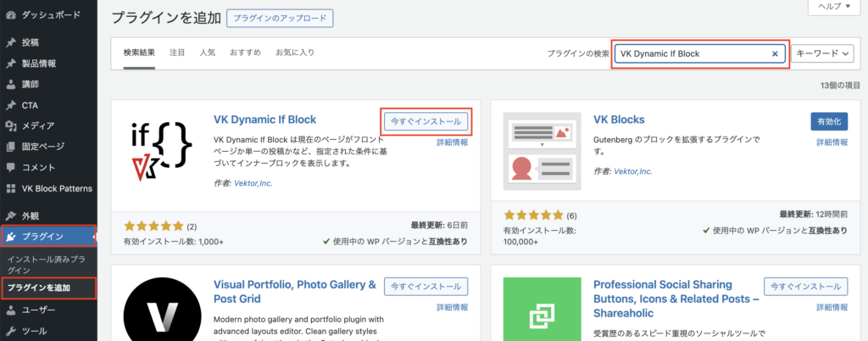868x341 pixels.
Task: Click the 外観 paintbrush icon
Action: (x=10, y=216)
